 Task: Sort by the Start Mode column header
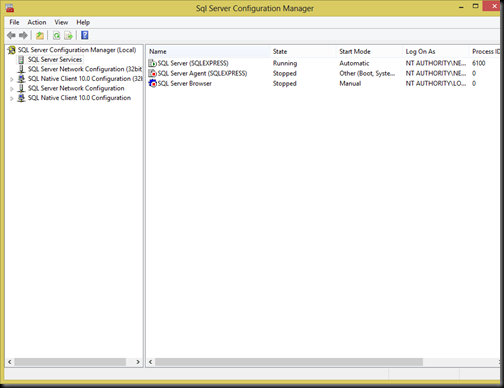point(369,51)
